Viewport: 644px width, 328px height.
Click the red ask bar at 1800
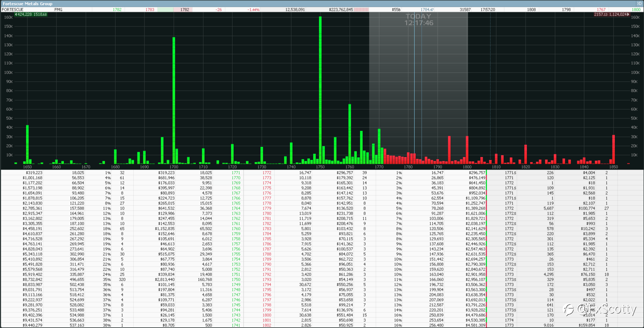pyautogui.click(x=467, y=150)
